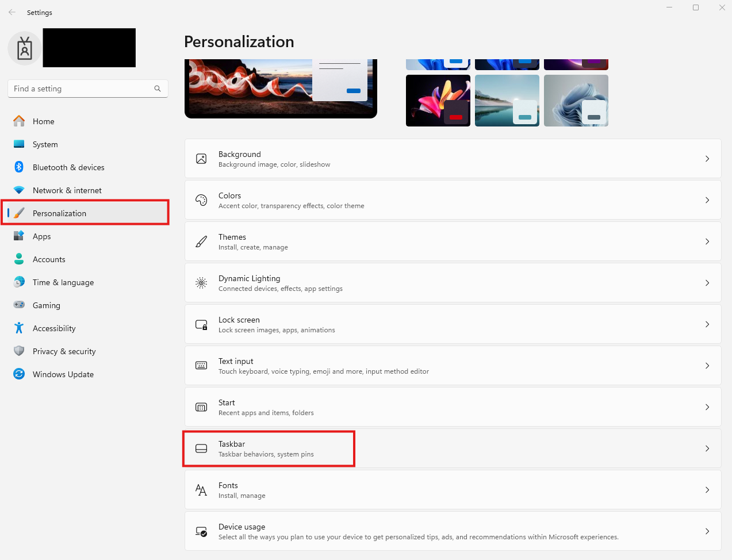
Task: Click the Colors palette icon
Action: coord(201,200)
